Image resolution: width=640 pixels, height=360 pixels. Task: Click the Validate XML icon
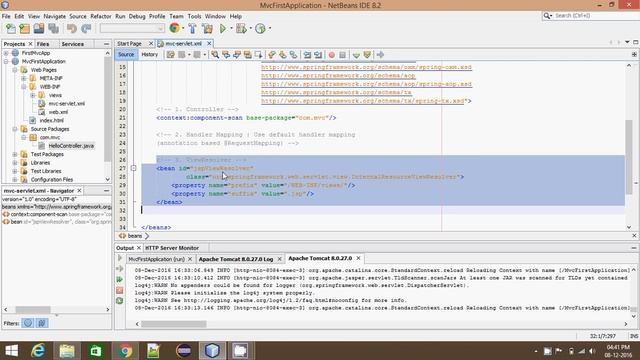tap(367, 55)
